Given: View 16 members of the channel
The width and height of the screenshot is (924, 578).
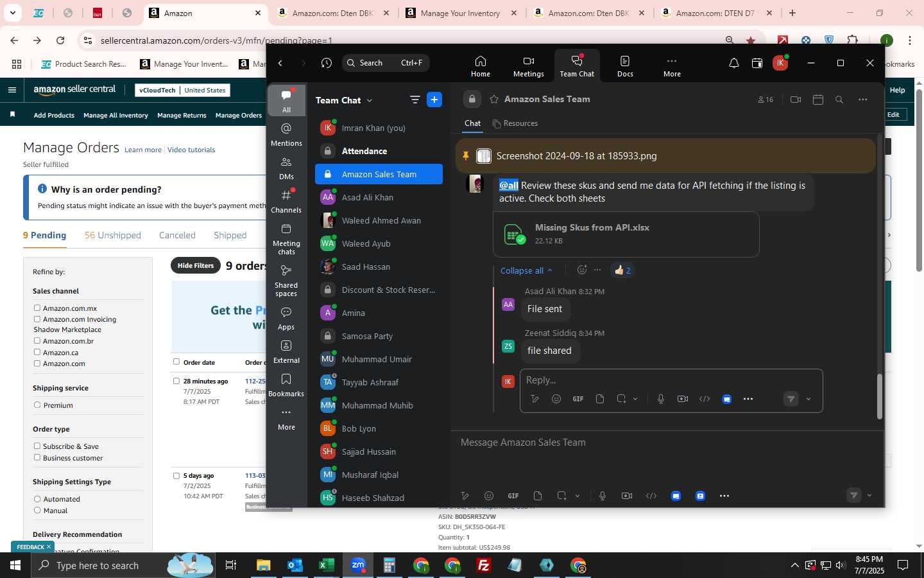Looking at the screenshot, I should click(766, 100).
